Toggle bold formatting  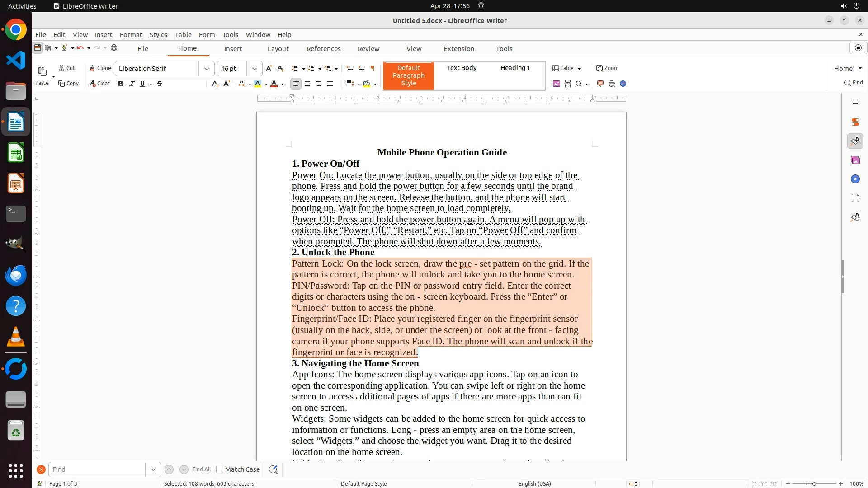[x=121, y=84]
